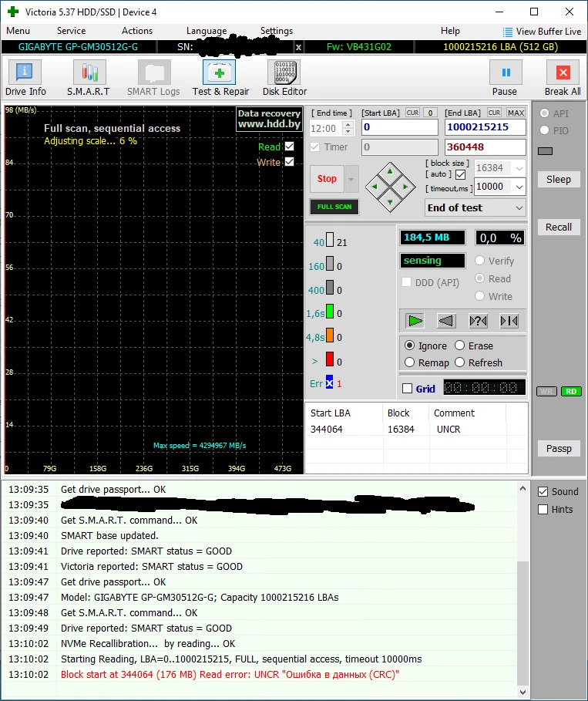Click the up navigation arrow diamond
This screenshot has height=701, width=588.
pyautogui.click(x=390, y=172)
